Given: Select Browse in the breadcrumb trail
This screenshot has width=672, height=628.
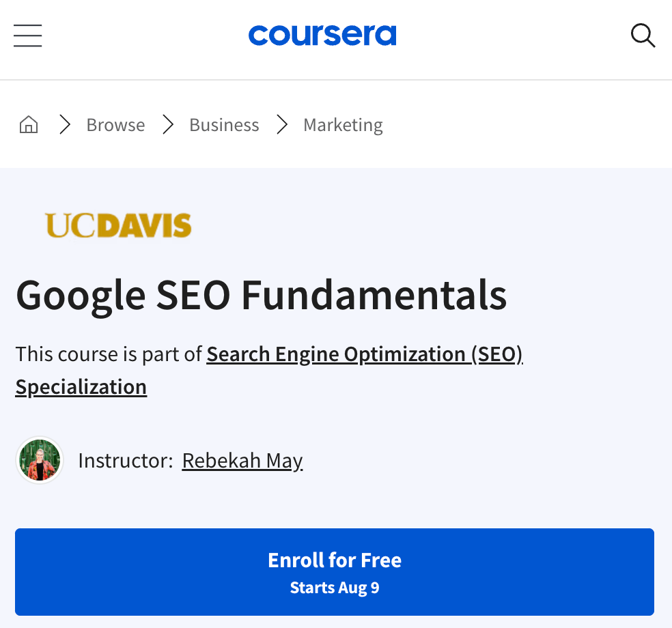Looking at the screenshot, I should point(115,124).
